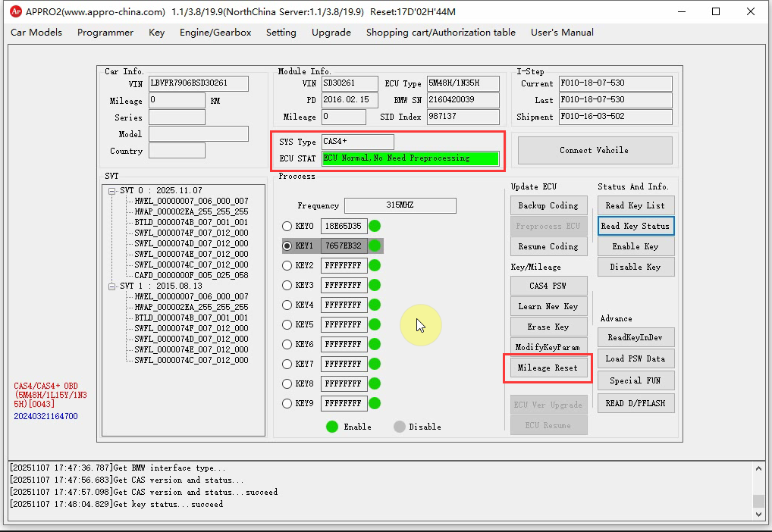Open the Car Models menu
Viewport: 772px width, 532px height.
pyautogui.click(x=36, y=33)
